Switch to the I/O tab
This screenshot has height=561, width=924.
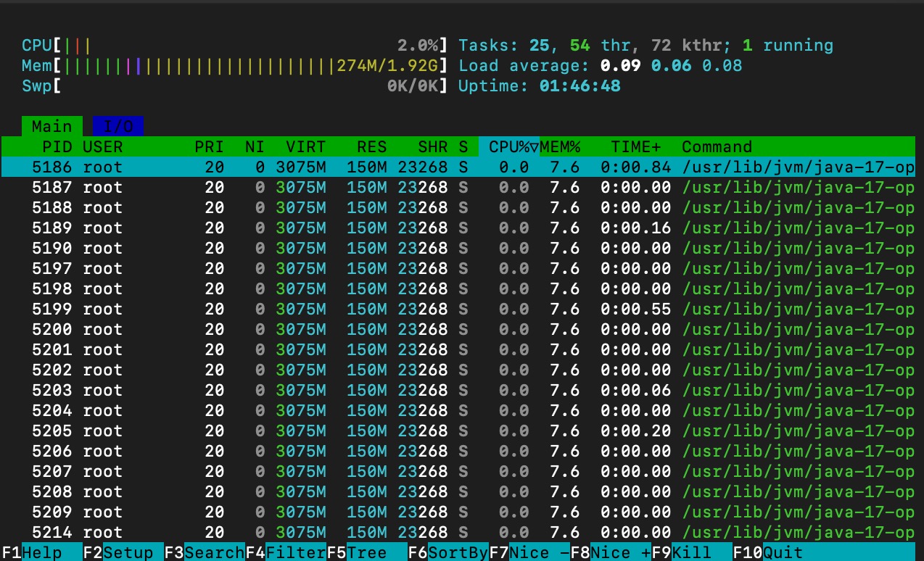point(118,126)
